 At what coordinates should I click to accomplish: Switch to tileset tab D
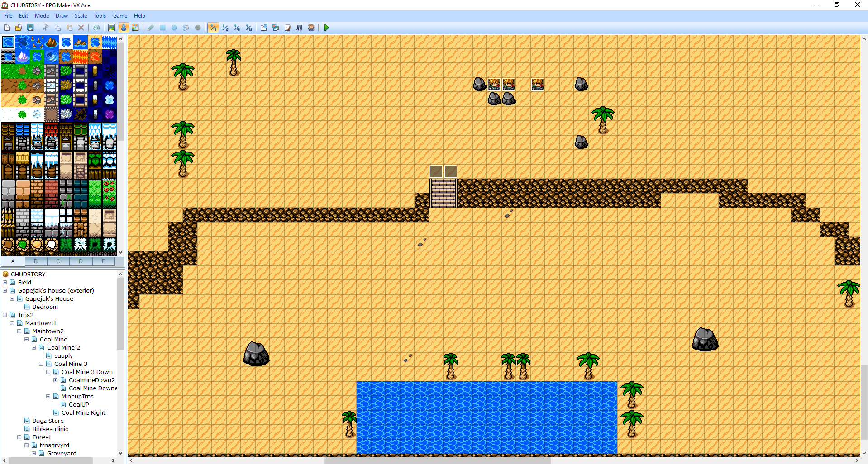[x=81, y=261]
